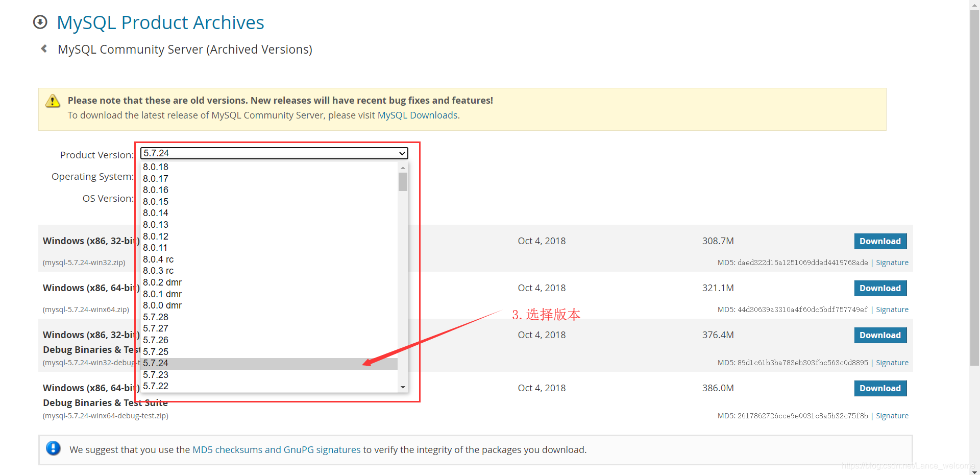Download the 321.1M Windows 64-bit zip
The width and height of the screenshot is (980, 475).
pyautogui.click(x=880, y=288)
